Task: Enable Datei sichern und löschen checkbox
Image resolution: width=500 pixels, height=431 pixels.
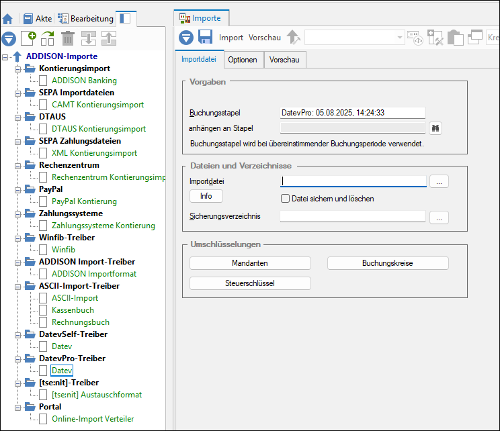Action: [x=285, y=199]
